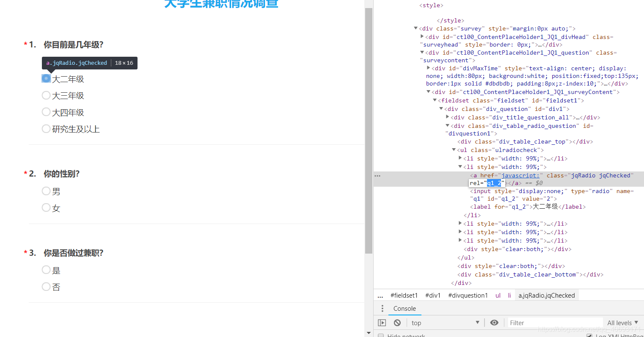Collapse the JQ1_surveyContent div node
644x337 pixels.
pyautogui.click(x=428, y=91)
